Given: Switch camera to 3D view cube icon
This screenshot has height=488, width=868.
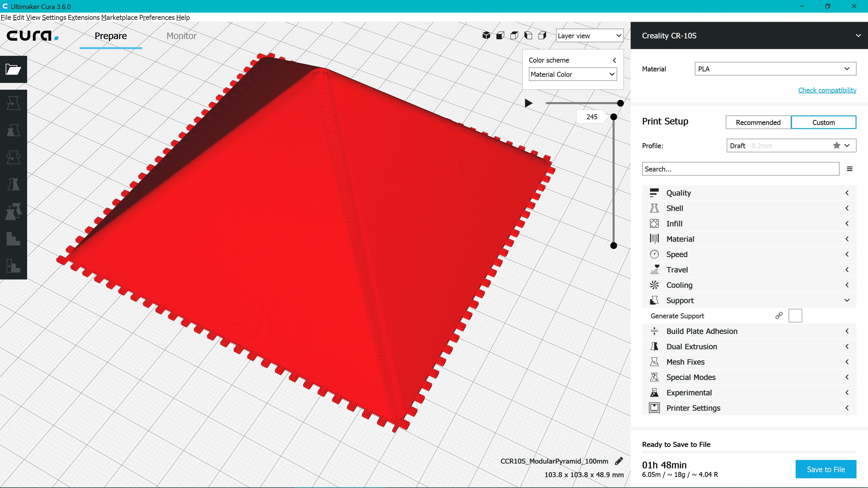Looking at the screenshot, I should 486,35.
